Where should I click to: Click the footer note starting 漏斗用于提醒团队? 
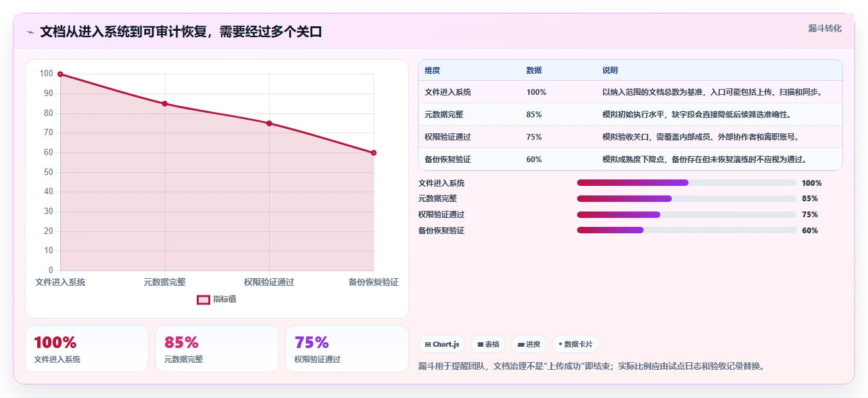click(x=591, y=367)
